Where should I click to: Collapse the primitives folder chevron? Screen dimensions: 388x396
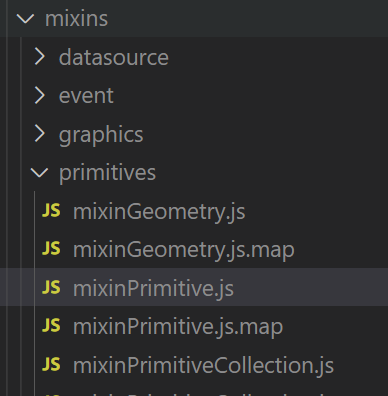[x=39, y=173]
